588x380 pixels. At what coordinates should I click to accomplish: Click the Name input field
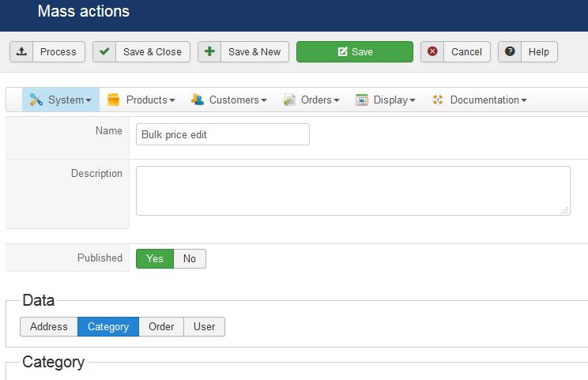pos(222,134)
